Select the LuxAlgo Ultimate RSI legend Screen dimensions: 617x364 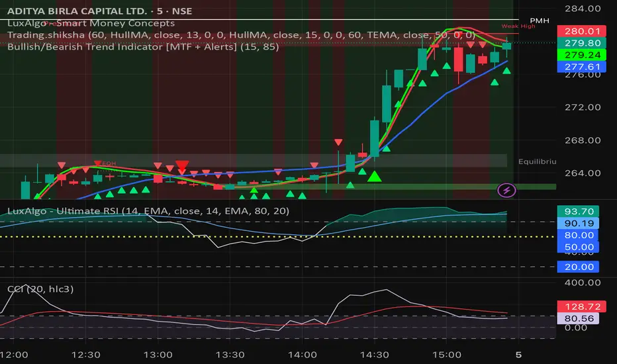pos(148,211)
